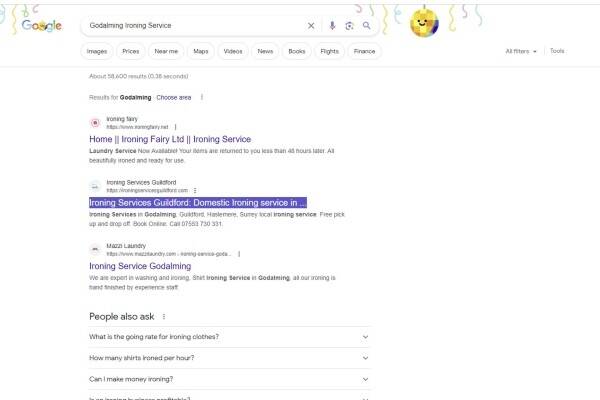Viewport: 600px width, 400px height.
Task: Open the disco ball smiley doodle
Action: (x=424, y=23)
